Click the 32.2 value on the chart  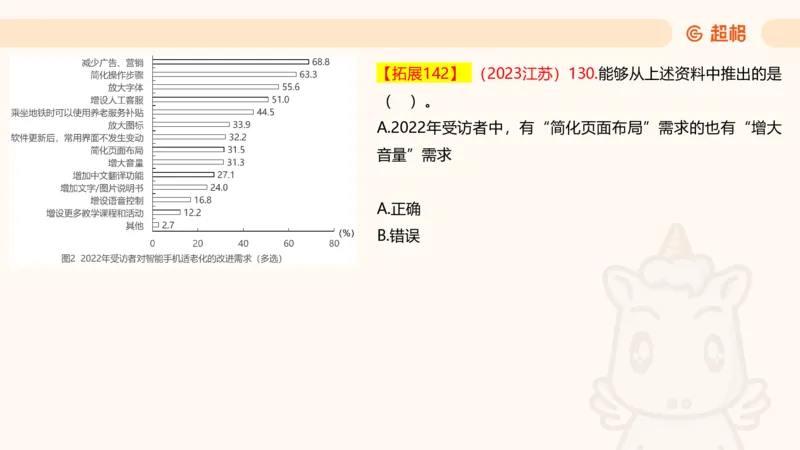pyautogui.click(x=237, y=137)
